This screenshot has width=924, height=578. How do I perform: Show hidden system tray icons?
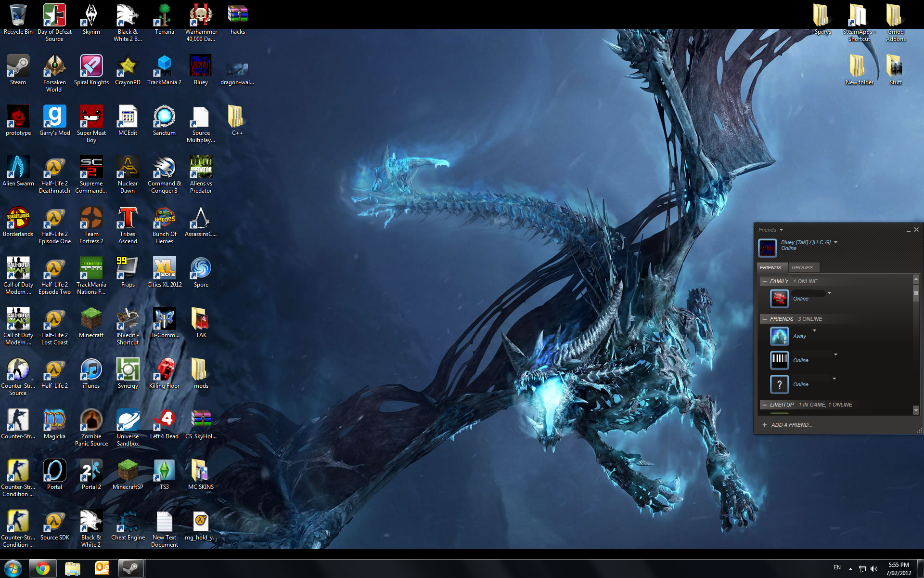coord(850,569)
